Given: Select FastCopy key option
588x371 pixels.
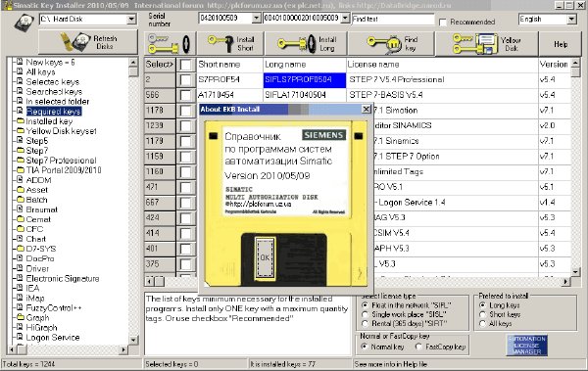Looking at the screenshot, I should [x=418, y=347].
